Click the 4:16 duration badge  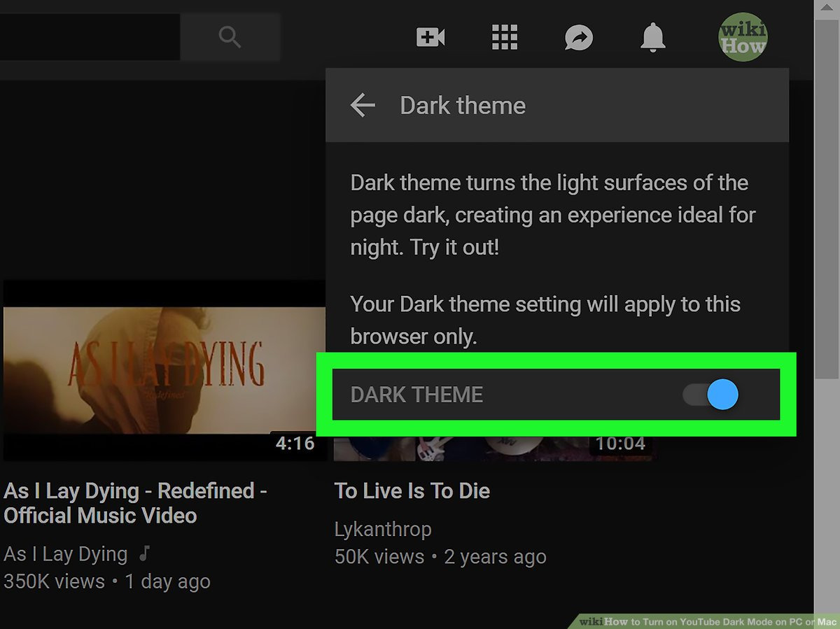pyautogui.click(x=295, y=444)
